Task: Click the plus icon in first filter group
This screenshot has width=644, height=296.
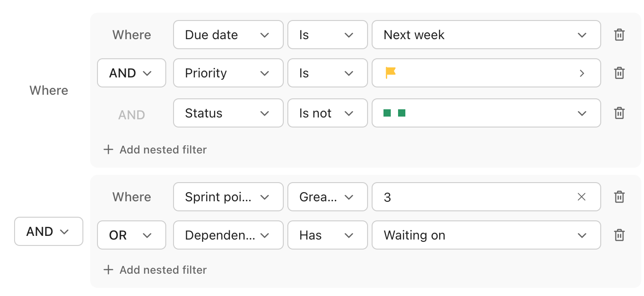Action: point(108,150)
